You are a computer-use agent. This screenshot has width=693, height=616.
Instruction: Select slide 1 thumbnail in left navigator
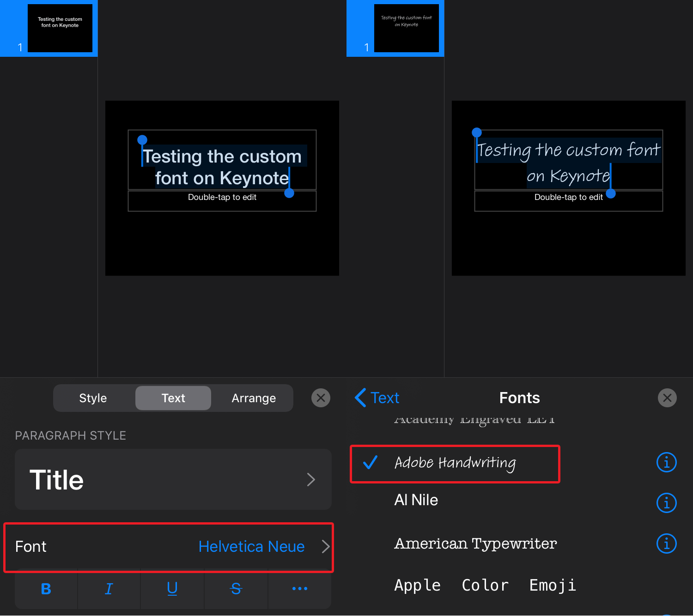pos(60,28)
